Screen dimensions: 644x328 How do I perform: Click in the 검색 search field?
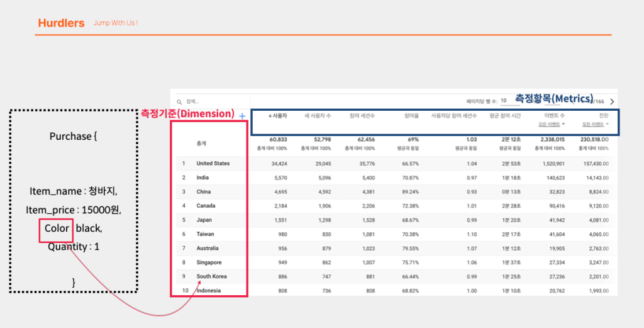coord(214,102)
